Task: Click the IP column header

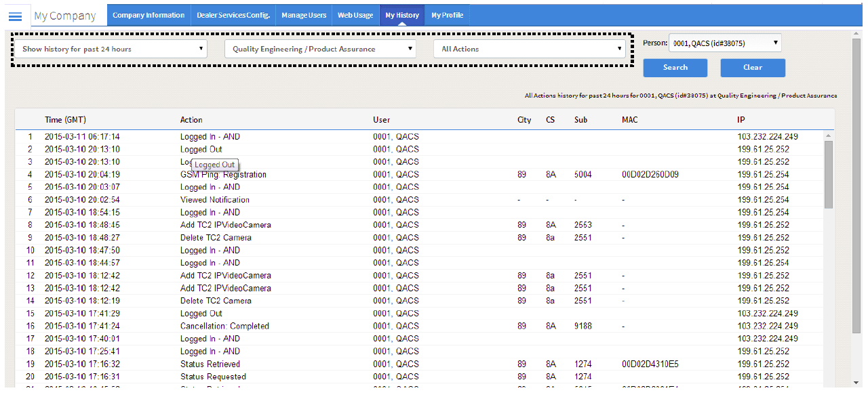Action: click(741, 120)
